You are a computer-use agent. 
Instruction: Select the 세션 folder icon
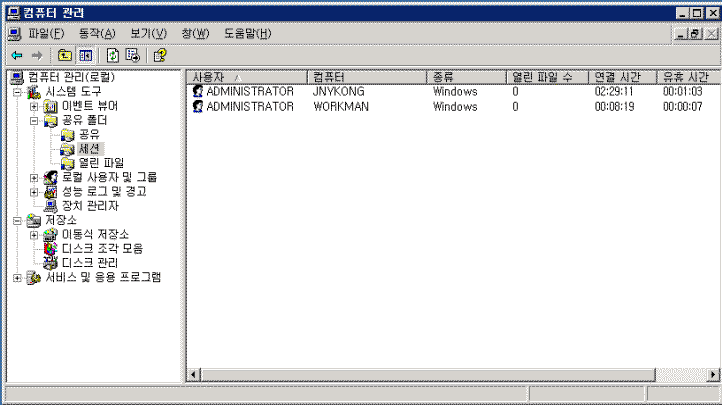coord(67,149)
